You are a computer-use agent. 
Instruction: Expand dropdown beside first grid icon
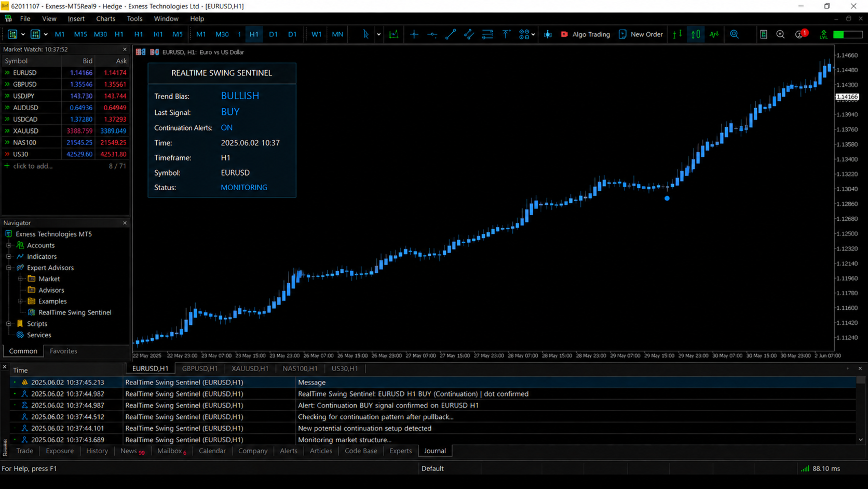(x=23, y=34)
